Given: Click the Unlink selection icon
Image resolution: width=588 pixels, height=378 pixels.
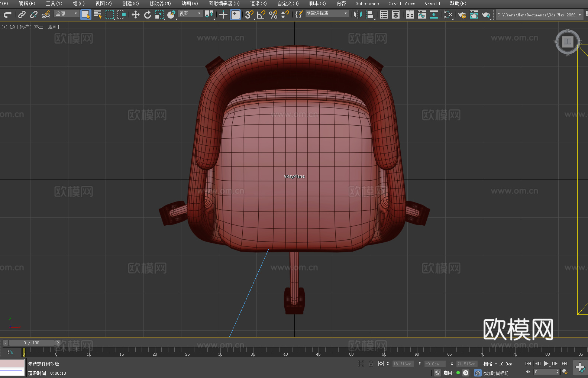Looking at the screenshot, I should 34,14.
